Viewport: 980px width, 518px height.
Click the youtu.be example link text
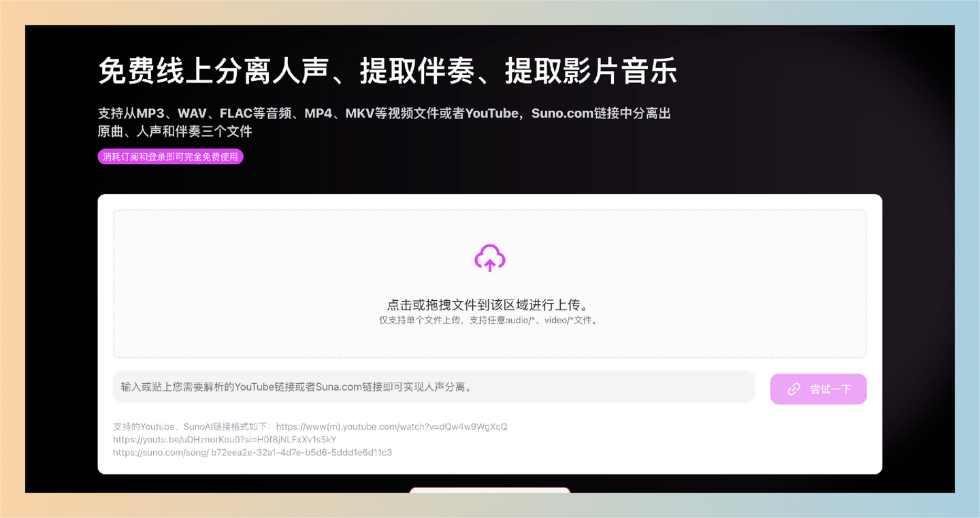[x=225, y=440]
